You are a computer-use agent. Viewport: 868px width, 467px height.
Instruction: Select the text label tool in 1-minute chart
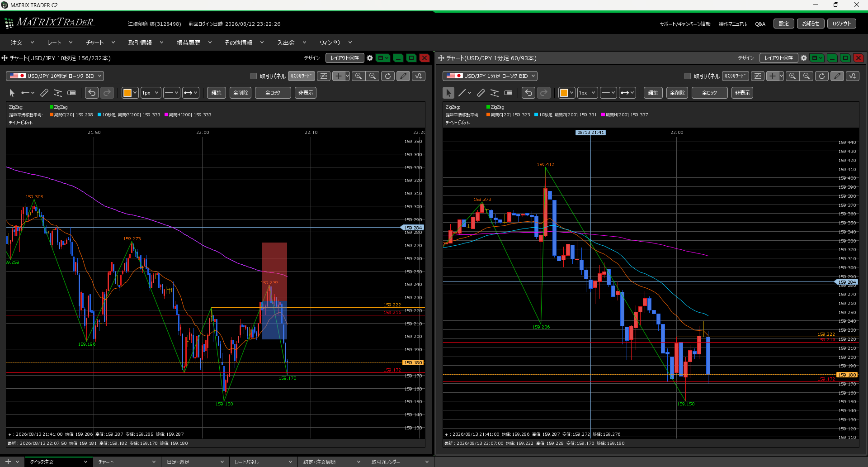point(508,93)
